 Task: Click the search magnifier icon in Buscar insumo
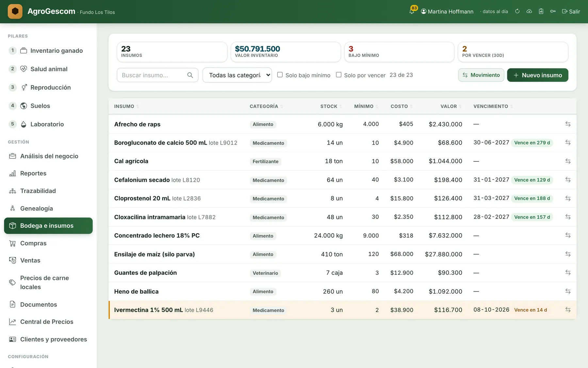point(190,75)
